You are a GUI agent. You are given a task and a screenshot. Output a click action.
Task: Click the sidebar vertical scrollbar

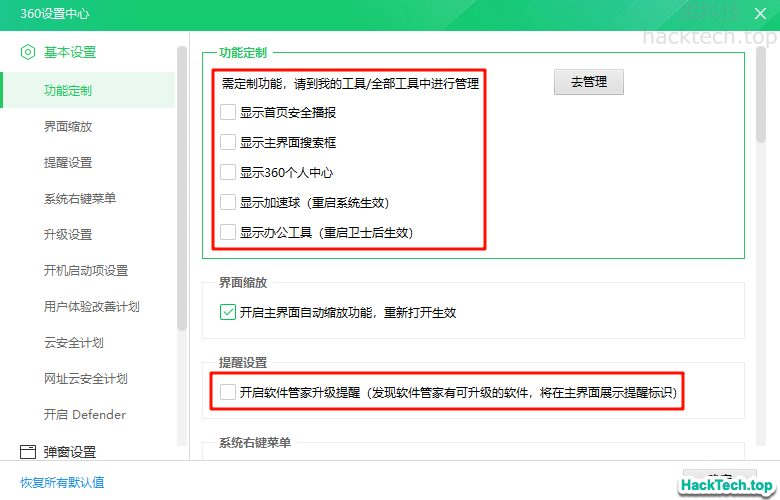(181, 190)
